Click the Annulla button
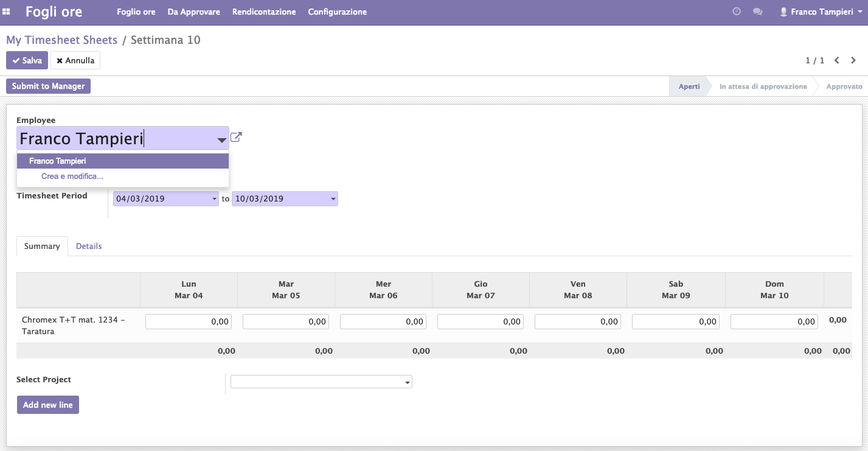868x451 pixels. coord(75,60)
